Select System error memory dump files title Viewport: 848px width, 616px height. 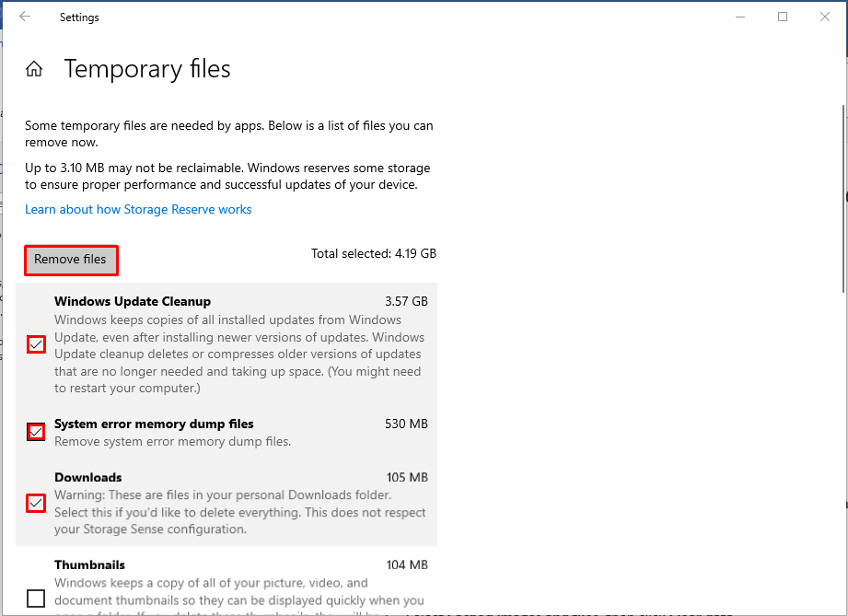coord(154,424)
